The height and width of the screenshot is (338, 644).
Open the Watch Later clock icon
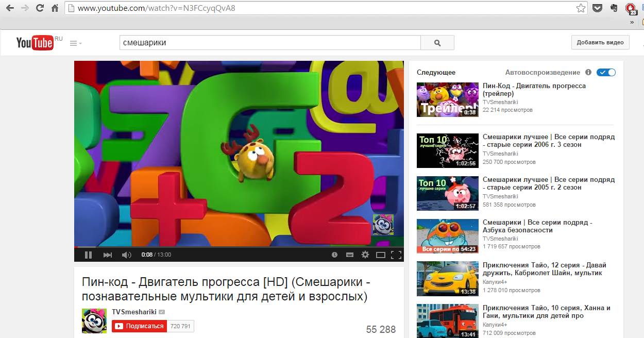point(334,255)
